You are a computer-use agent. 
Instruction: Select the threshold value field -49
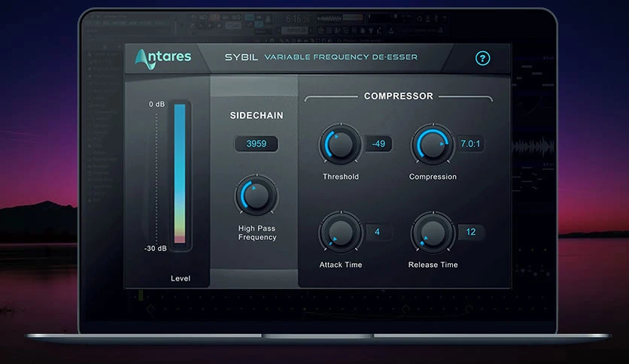click(x=378, y=144)
